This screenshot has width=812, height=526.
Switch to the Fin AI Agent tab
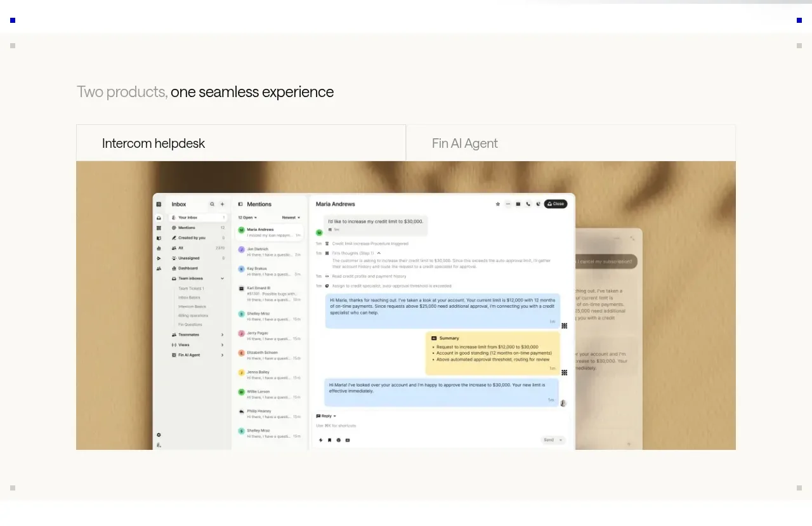571,143
